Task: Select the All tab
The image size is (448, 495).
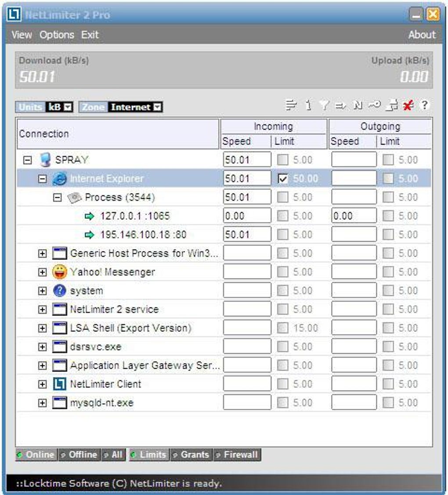Action: point(113,455)
